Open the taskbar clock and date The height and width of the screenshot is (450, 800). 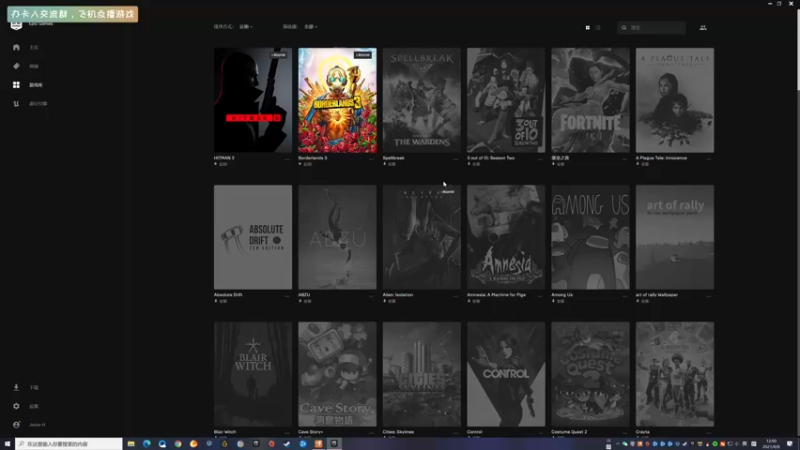771,444
